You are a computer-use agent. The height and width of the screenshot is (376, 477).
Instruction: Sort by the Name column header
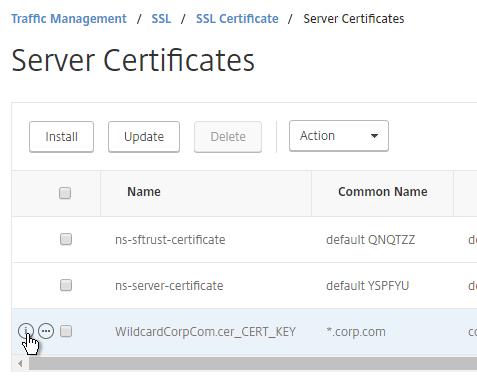[144, 192]
